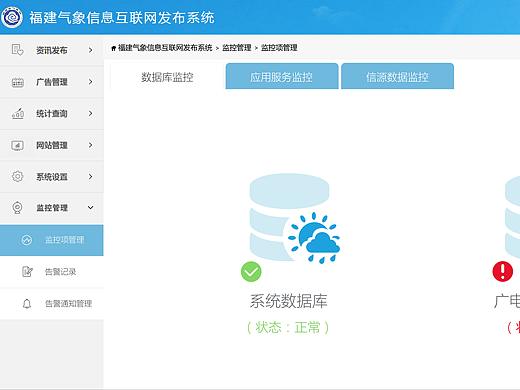This screenshot has width=520, height=390.
Task: Click the green checkmark status icon
Action: [x=251, y=272]
